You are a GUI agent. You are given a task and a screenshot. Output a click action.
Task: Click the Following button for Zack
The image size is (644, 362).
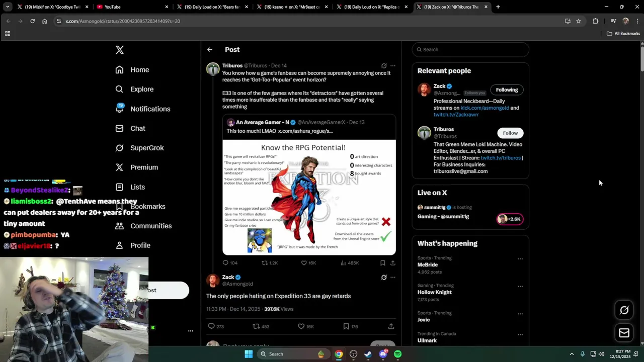[507, 90]
